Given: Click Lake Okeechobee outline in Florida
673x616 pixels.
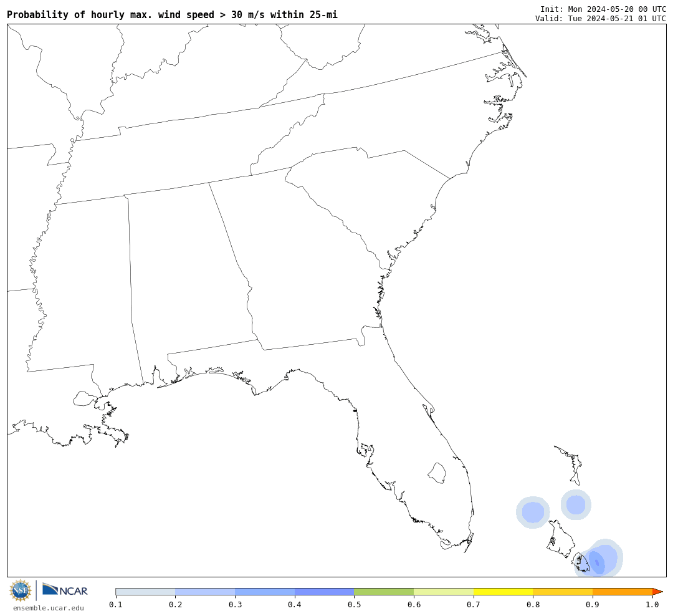Looking at the screenshot, I should (x=437, y=473).
